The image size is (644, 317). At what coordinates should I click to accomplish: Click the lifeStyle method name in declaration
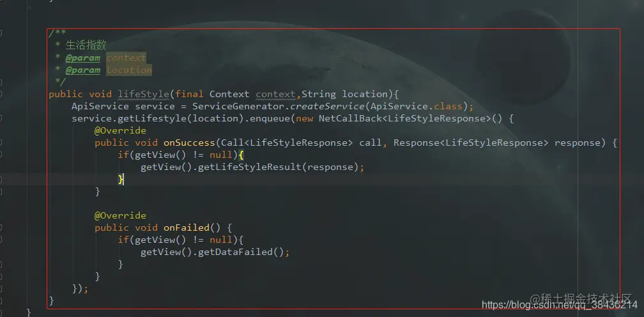[x=143, y=94]
